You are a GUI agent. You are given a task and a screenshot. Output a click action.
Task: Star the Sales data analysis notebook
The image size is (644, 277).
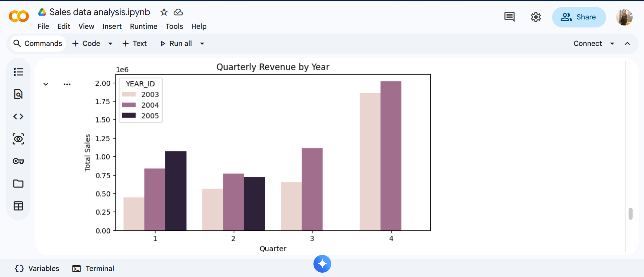[x=164, y=12]
